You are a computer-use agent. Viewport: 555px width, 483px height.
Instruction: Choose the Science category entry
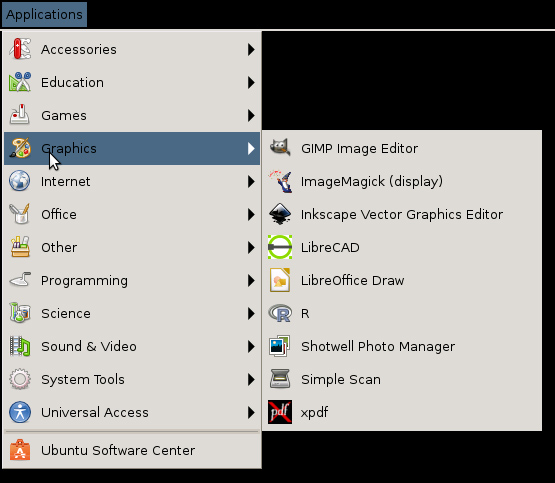click(132, 314)
